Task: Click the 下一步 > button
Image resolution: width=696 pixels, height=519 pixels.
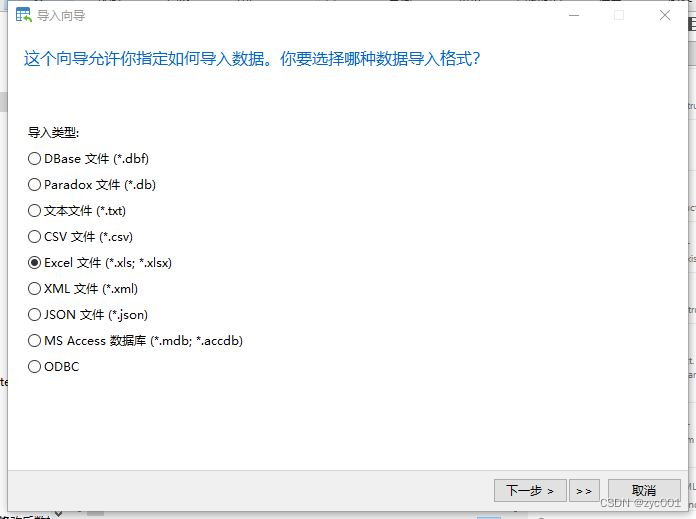Action: [x=530, y=491]
